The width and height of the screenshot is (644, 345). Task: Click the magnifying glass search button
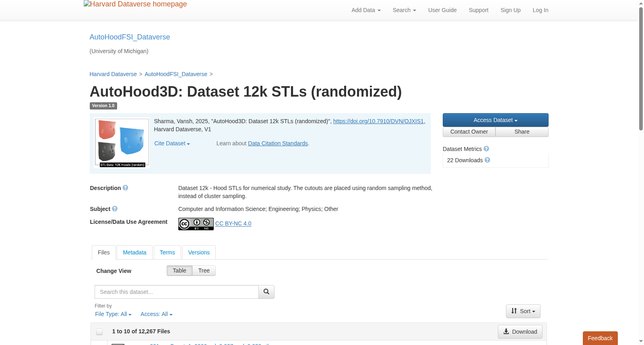(x=266, y=292)
